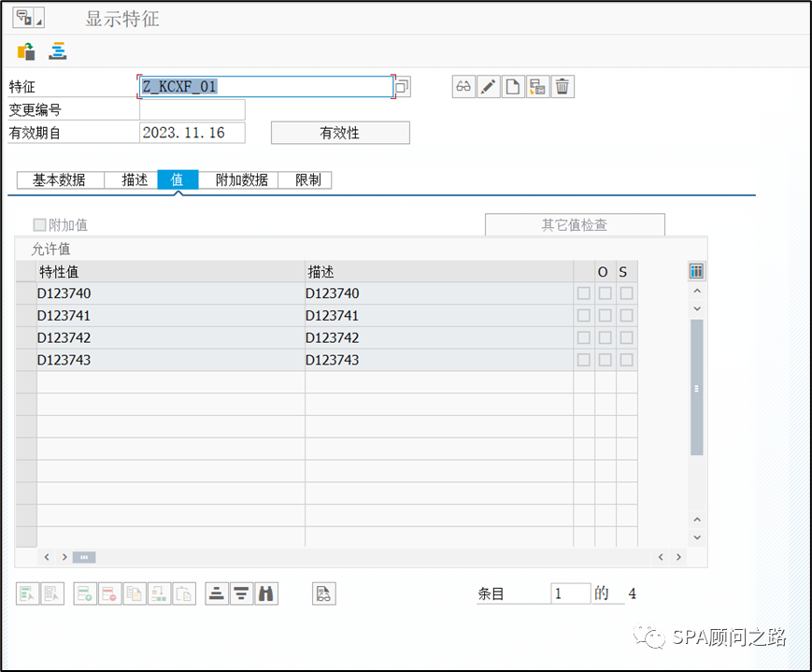Select the 值 tab
Image resolution: width=812 pixels, height=672 pixels.
coord(178,179)
